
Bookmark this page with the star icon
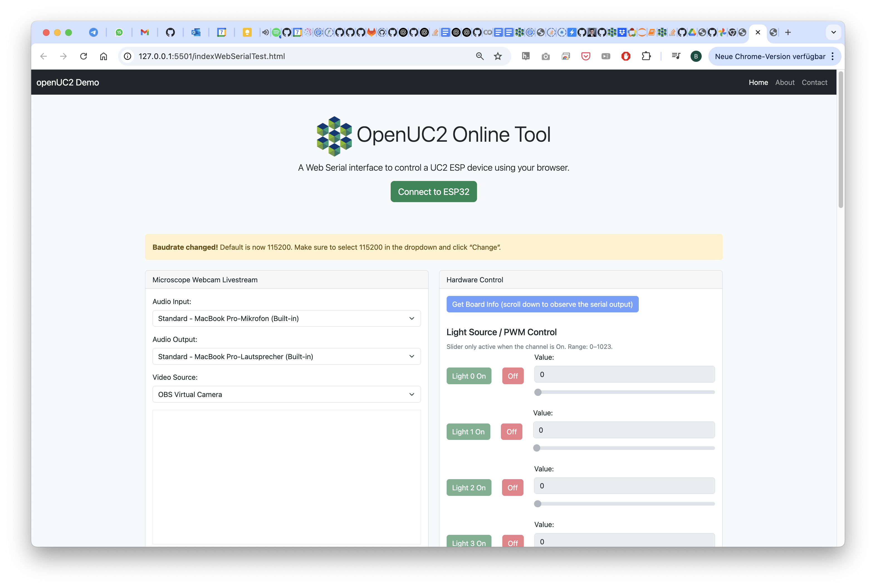point(498,56)
